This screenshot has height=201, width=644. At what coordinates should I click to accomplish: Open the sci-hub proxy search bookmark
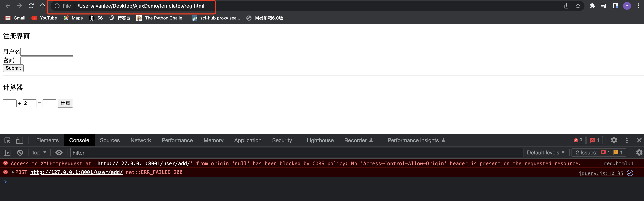click(x=216, y=18)
